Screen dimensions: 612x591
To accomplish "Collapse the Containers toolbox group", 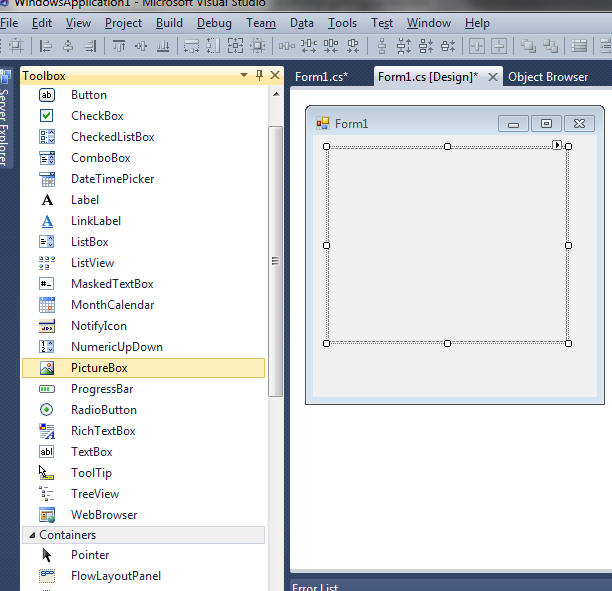I will click(x=29, y=535).
